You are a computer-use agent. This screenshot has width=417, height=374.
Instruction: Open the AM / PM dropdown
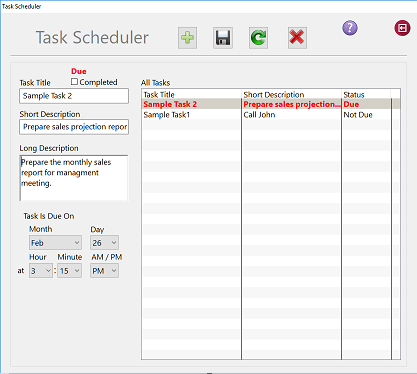pyautogui.click(x=104, y=271)
